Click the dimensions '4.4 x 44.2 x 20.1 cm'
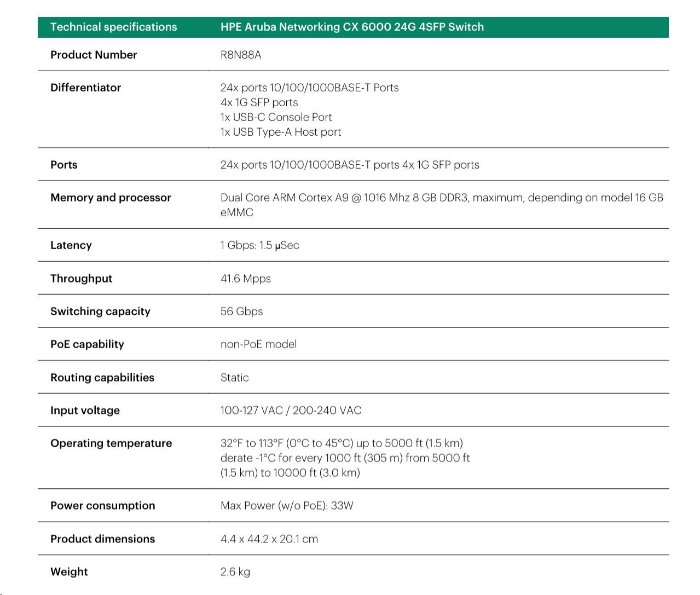This screenshot has width=700, height=595. coord(269,539)
